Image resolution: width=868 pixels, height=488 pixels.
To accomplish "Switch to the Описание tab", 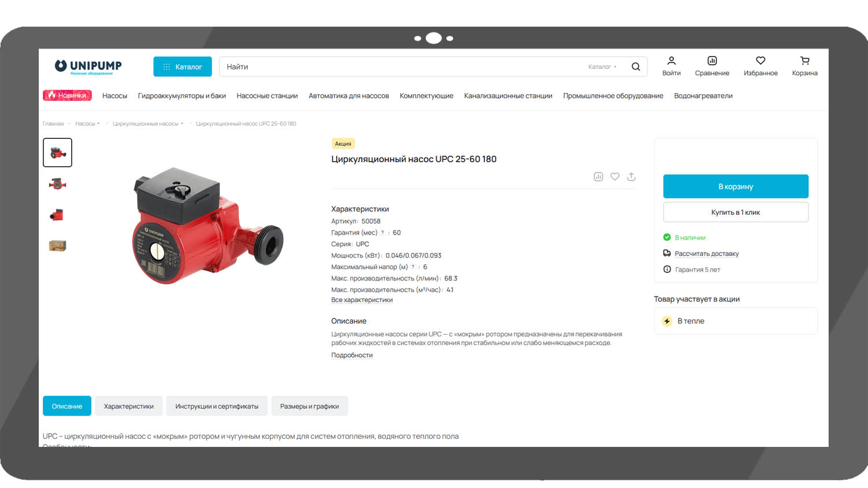I will click(67, 406).
